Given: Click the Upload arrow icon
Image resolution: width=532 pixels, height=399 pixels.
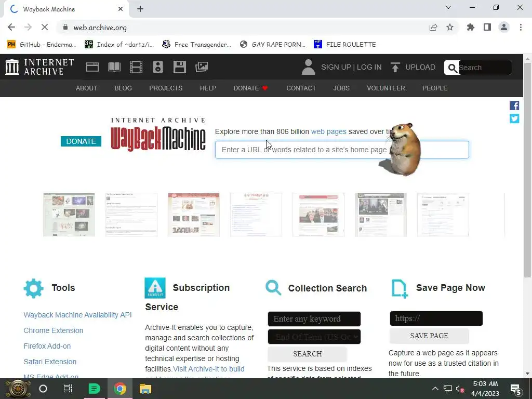Looking at the screenshot, I should tap(395, 67).
